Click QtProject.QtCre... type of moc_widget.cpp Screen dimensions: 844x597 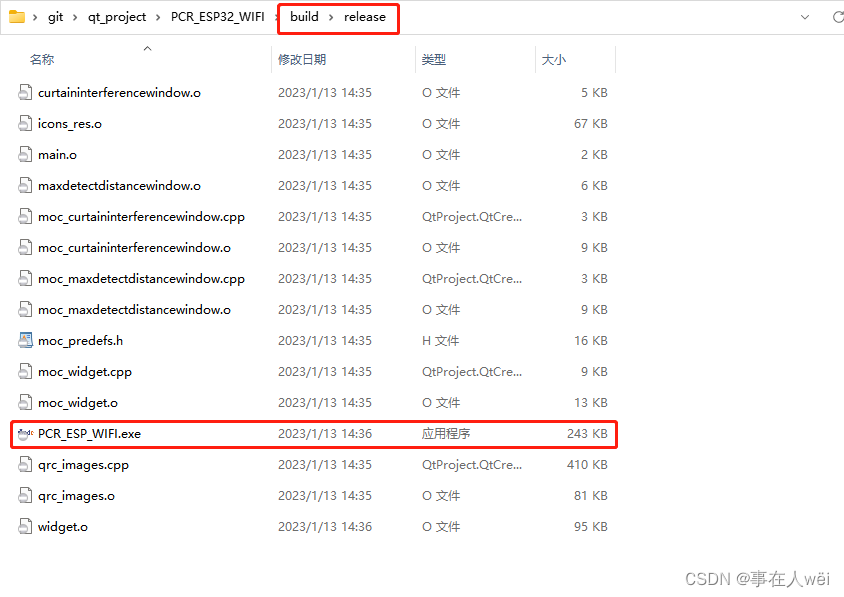click(472, 371)
